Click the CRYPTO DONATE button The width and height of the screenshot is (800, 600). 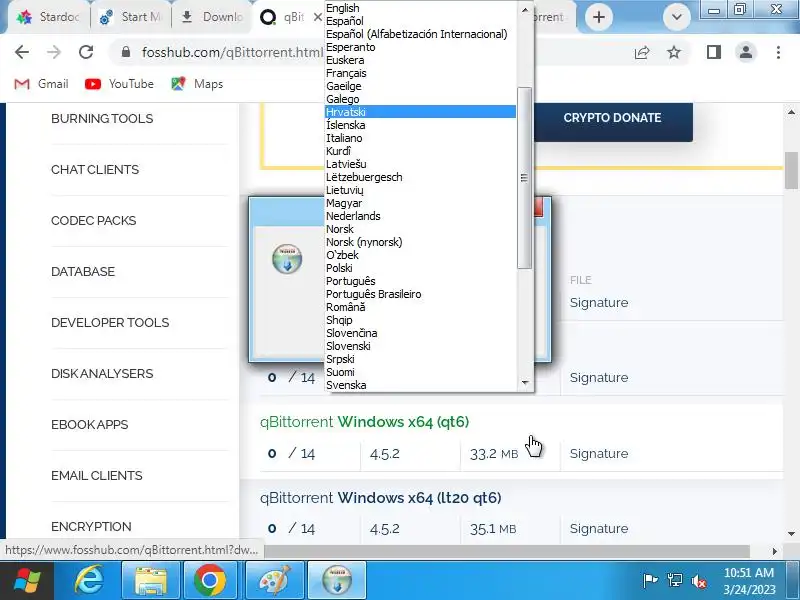[612, 118]
